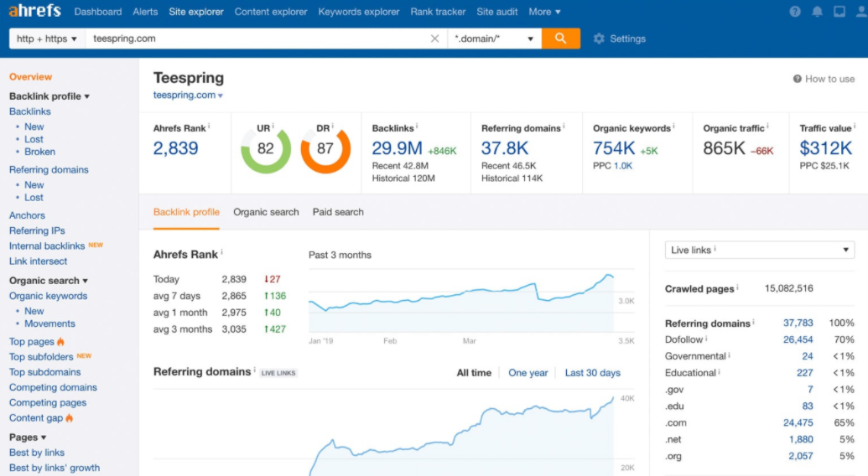This screenshot has height=476, width=868.
Task: Open Alerts in top navigation
Action: click(x=145, y=12)
